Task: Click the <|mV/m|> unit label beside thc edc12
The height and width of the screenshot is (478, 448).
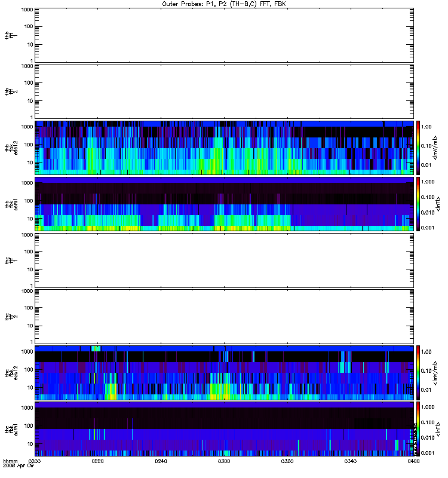Action: (x=435, y=372)
